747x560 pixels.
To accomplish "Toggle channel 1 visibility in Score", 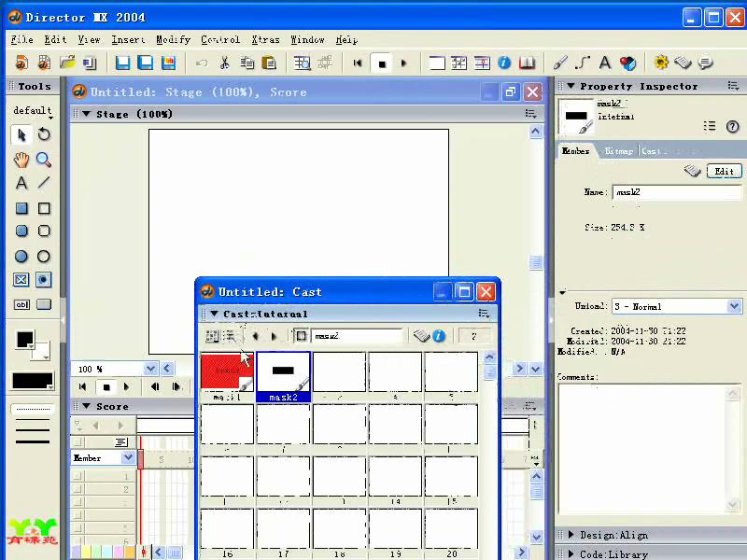I will (78, 476).
